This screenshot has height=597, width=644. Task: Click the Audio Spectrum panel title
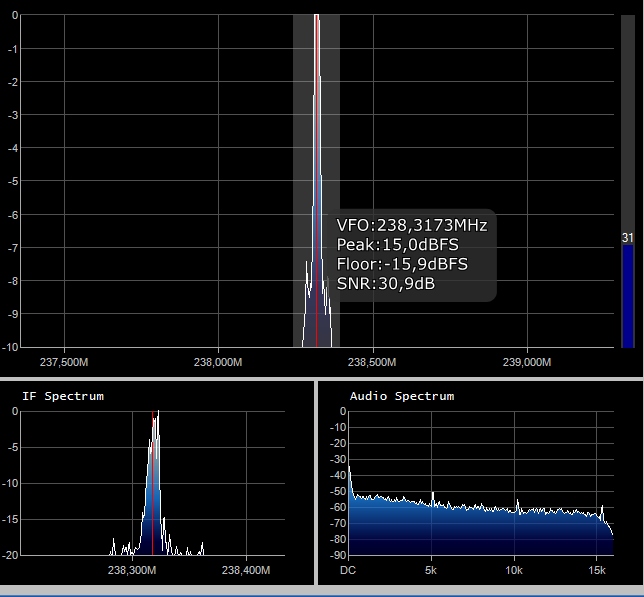(x=402, y=396)
